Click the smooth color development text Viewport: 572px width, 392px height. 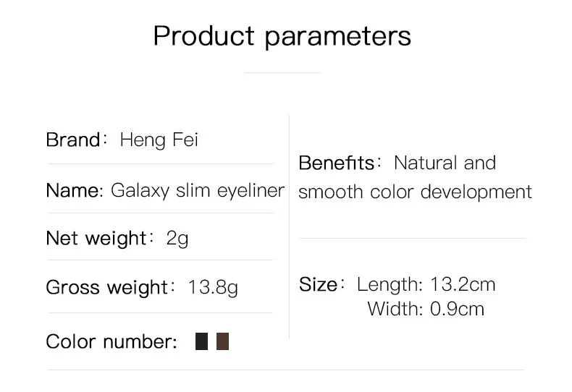(x=415, y=192)
